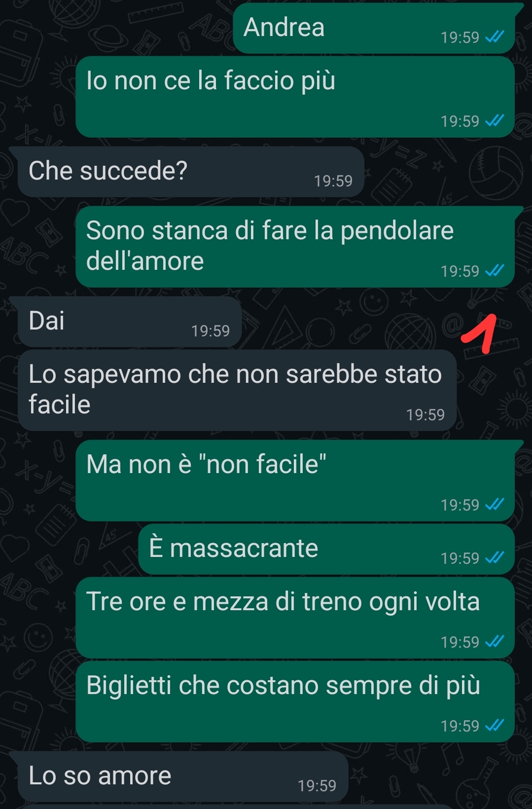This screenshot has height=809, width=532.
Task: Select the "Che succede?" received message
Action: click(191, 172)
